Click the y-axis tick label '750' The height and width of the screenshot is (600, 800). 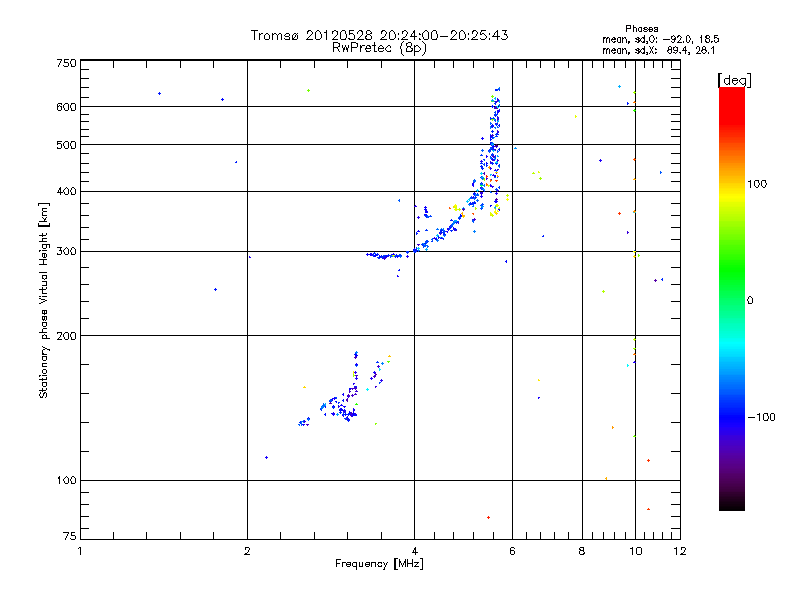tap(66, 63)
